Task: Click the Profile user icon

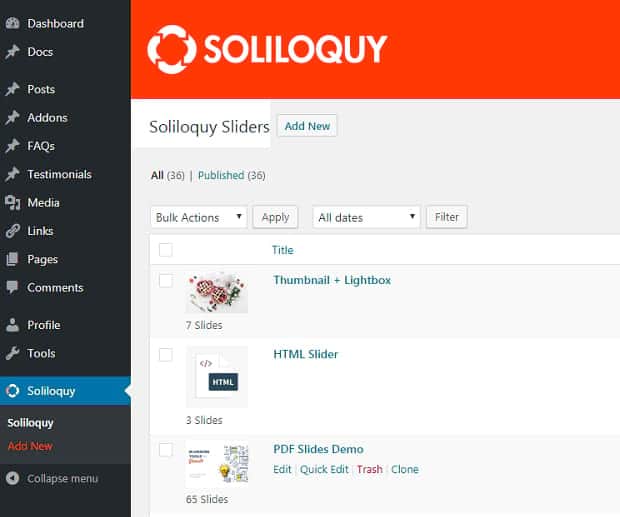Action: [x=12, y=325]
